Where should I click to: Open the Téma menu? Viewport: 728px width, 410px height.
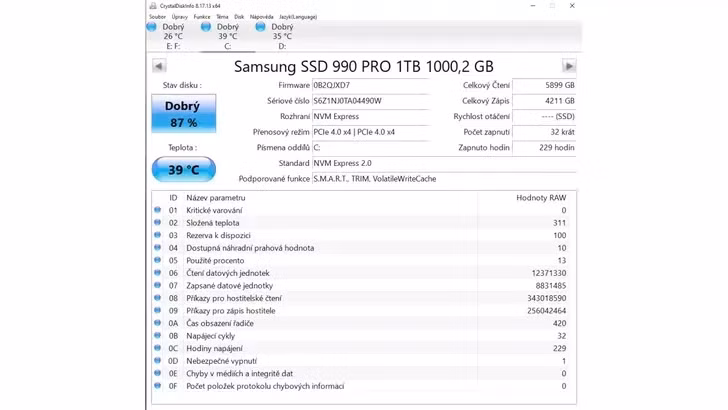(222, 17)
